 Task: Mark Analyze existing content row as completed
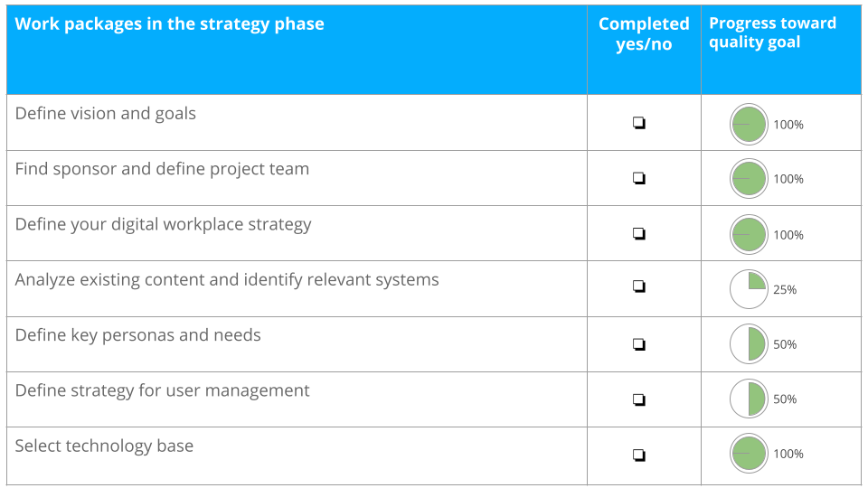639,286
